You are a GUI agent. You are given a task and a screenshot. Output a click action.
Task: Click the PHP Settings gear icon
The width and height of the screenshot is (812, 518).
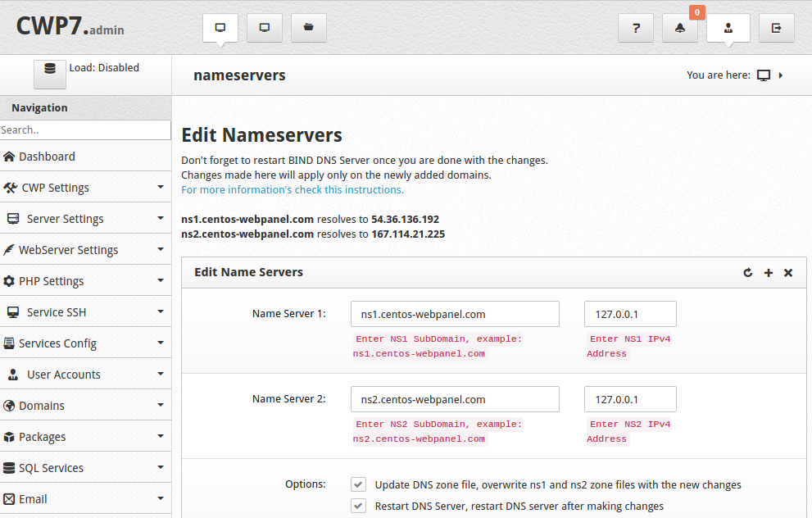click(9, 281)
